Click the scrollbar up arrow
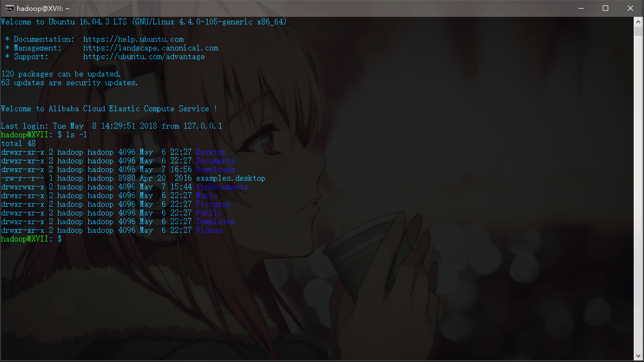 (638, 21)
